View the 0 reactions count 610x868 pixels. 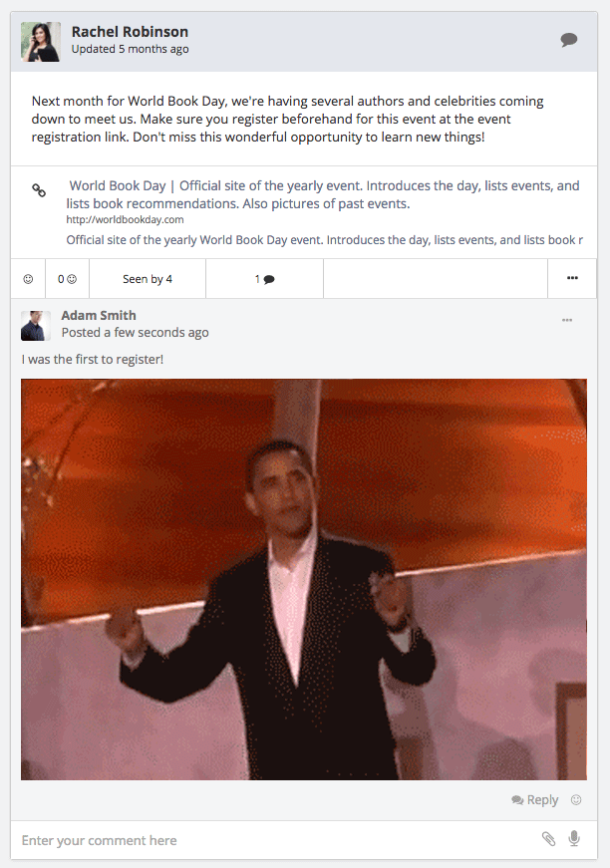coord(67,279)
